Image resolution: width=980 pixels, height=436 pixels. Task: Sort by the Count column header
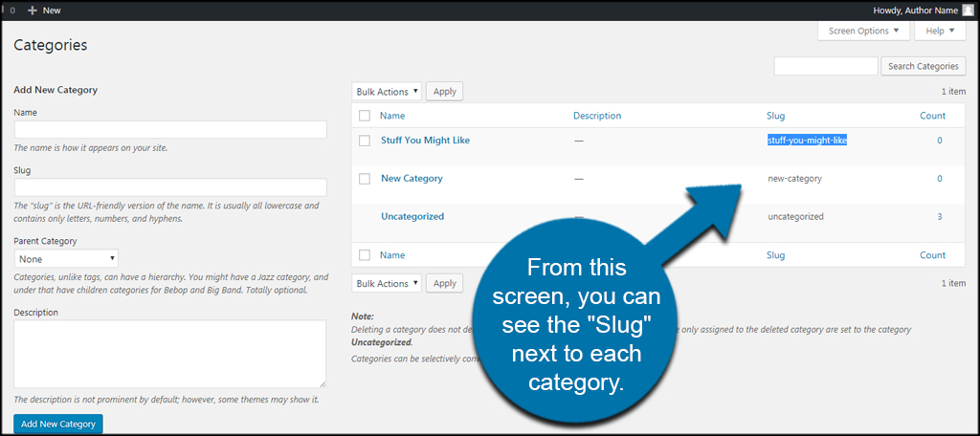click(932, 116)
